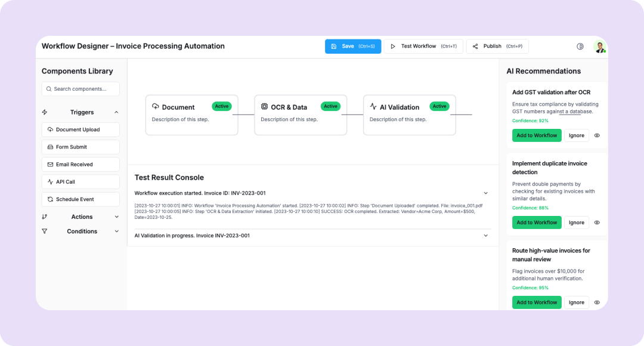Collapse the Workflow execution started log entry
The image size is (644, 346).
click(485, 193)
